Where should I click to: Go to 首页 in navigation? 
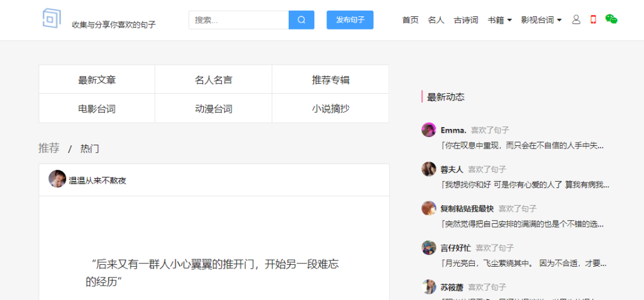click(x=410, y=19)
